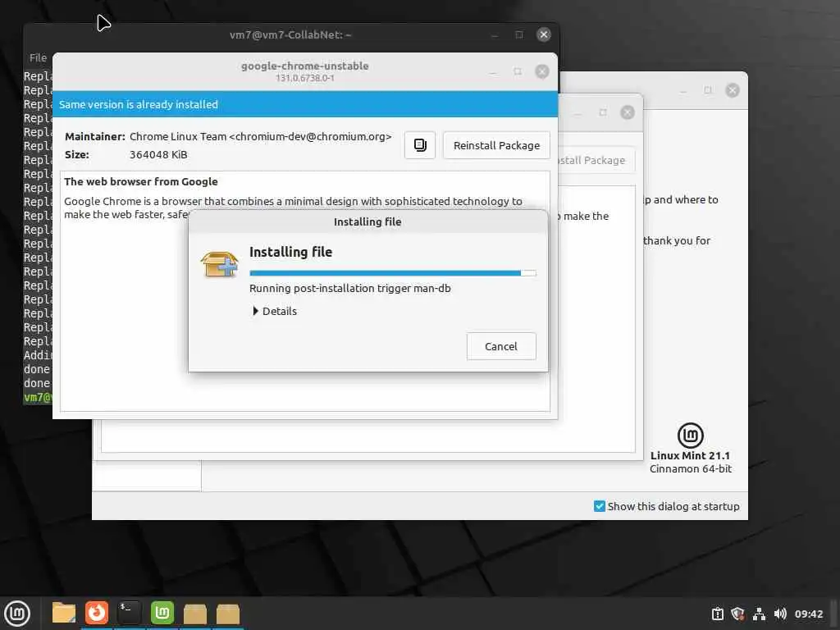Screen dimensions: 840x630
Task: Click the Maintainer chromium-dev email text
Action: pos(260,137)
